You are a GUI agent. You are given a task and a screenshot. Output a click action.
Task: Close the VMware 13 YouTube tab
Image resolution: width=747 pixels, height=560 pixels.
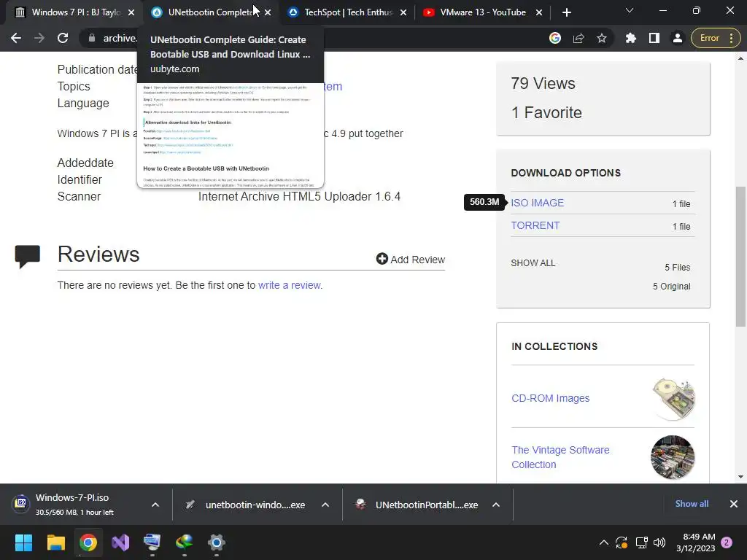(x=539, y=12)
